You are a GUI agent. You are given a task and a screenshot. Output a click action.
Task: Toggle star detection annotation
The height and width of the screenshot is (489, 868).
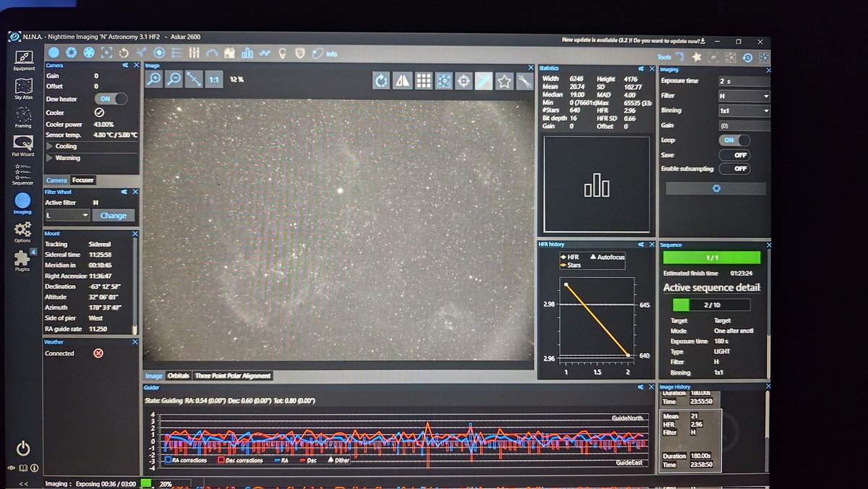pos(444,80)
